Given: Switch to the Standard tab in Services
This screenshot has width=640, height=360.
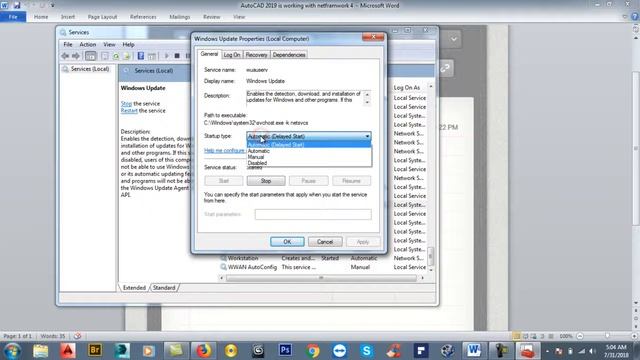Looking at the screenshot, I should pos(164,288).
